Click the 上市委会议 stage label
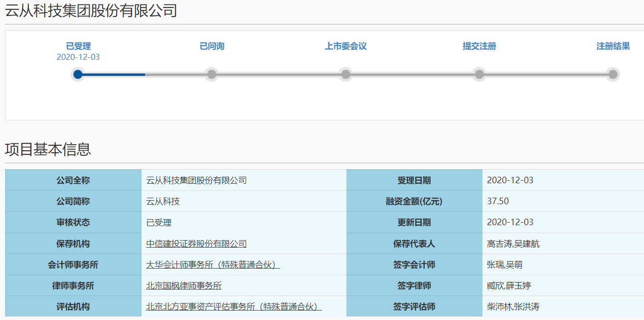The width and height of the screenshot is (644, 320). (x=346, y=46)
